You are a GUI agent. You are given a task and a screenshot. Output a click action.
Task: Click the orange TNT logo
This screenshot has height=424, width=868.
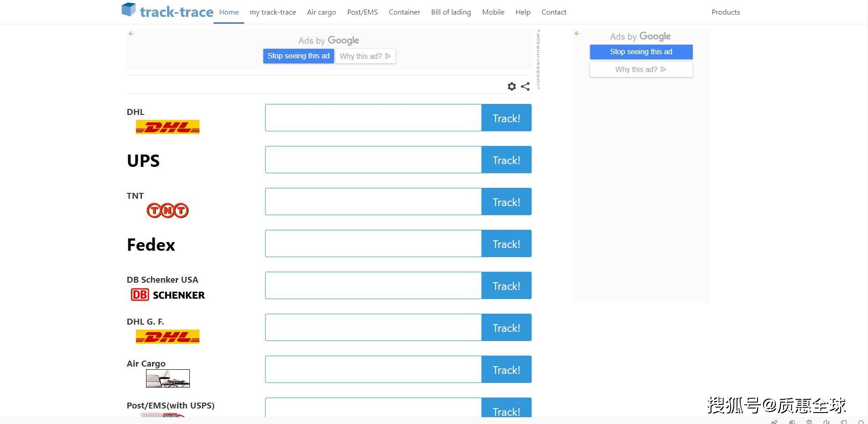coord(167,210)
